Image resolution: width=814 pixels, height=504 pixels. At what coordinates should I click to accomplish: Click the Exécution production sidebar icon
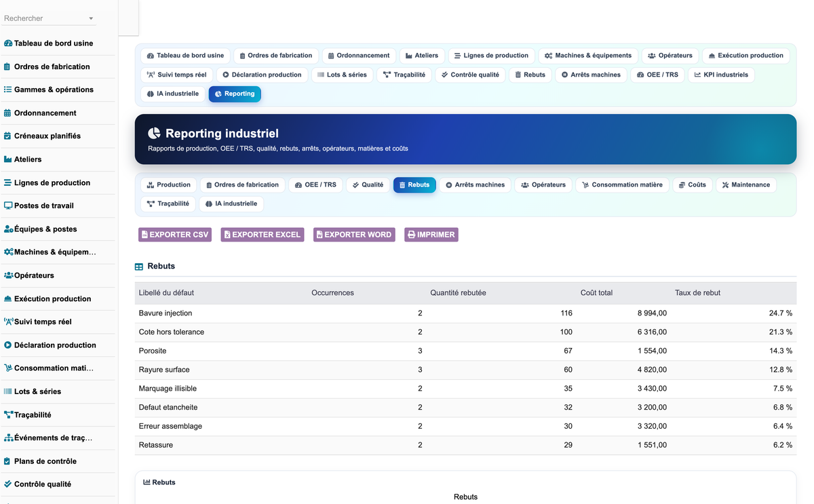[x=8, y=298]
